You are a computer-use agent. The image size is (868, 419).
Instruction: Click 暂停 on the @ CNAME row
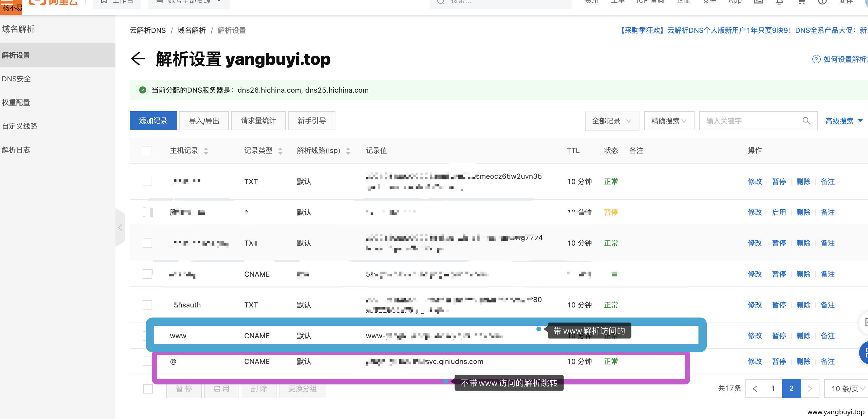[x=779, y=361]
